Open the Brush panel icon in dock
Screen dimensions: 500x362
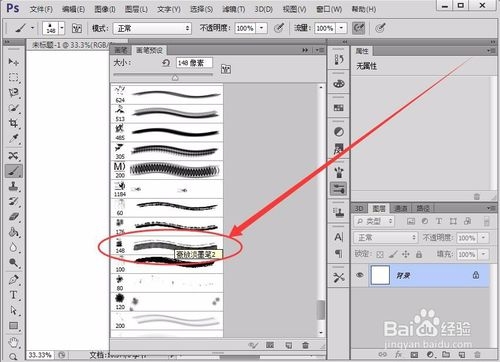pos(339,172)
